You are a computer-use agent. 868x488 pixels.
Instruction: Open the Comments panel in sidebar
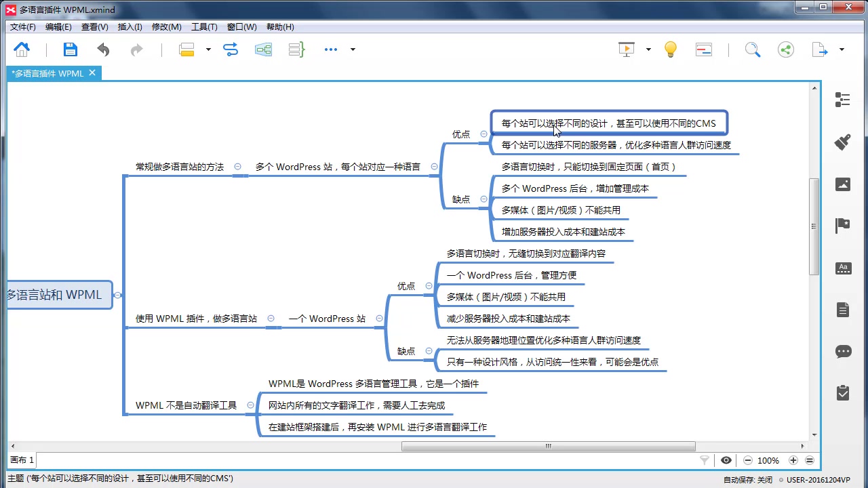point(842,351)
